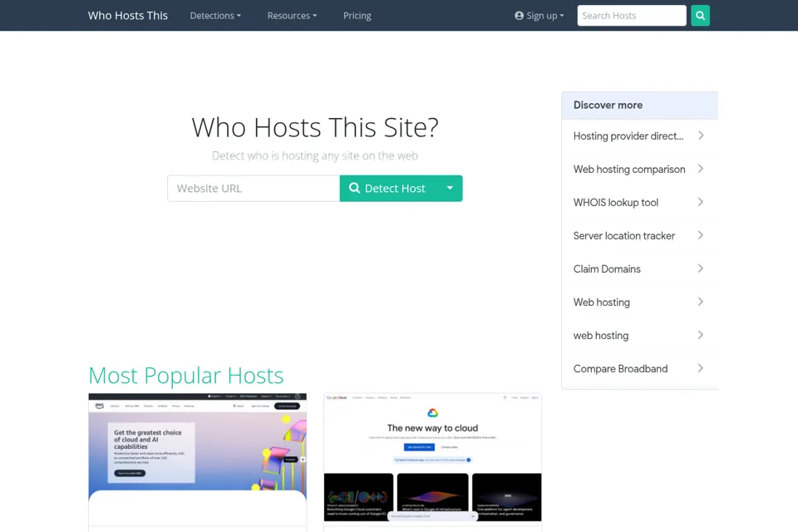Click the Detect Host button
798x532 pixels.
click(x=389, y=189)
